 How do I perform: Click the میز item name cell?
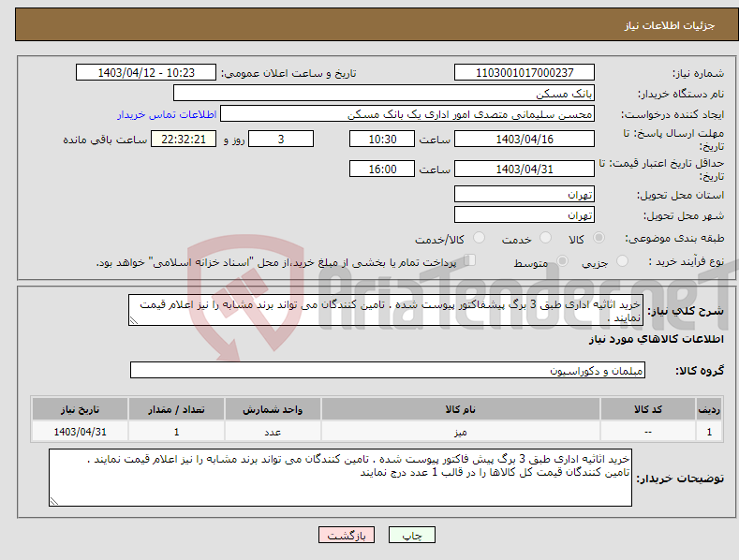(x=461, y=432)
